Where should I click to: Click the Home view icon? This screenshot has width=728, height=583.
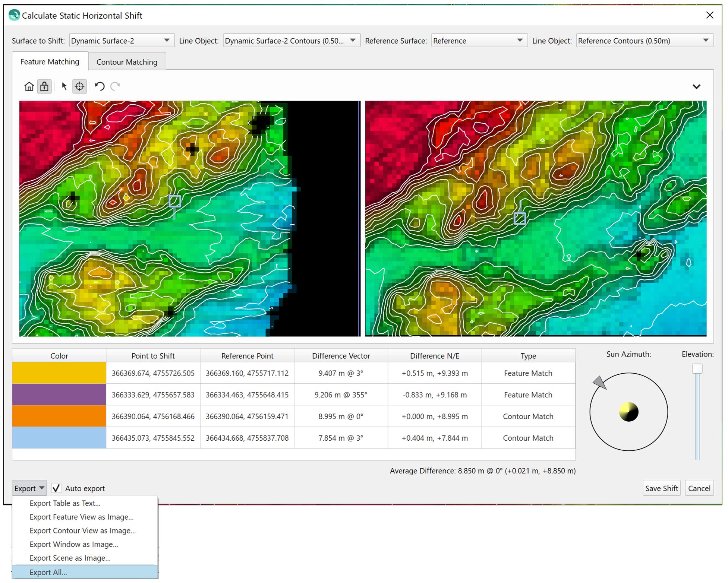(x=29, y=86)
